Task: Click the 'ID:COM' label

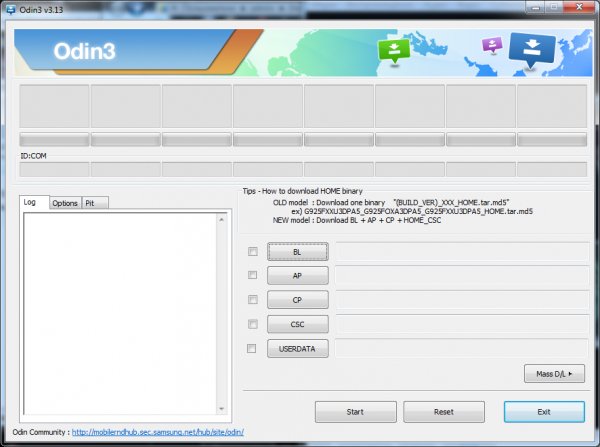Action: [33, 156]
